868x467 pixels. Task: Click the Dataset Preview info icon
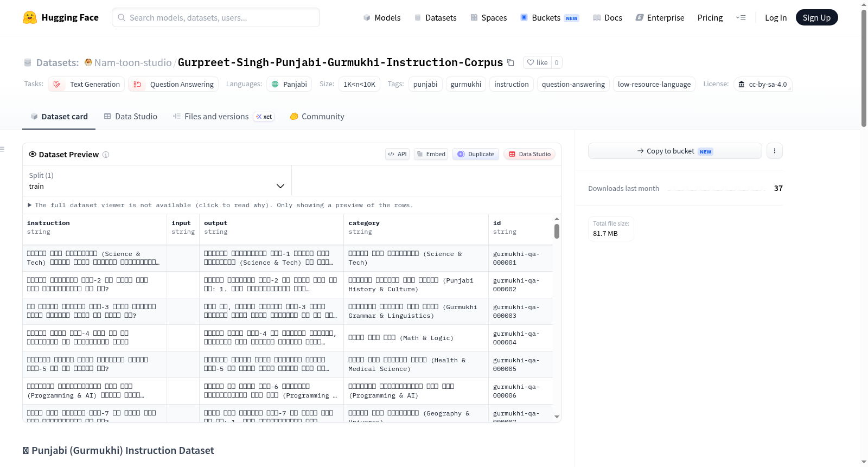click(x=106, y=155)
